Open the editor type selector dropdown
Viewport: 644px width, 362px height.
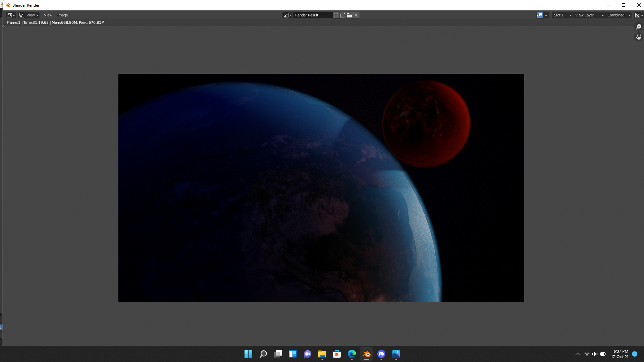pyautogui.click(x=11, y=15)
